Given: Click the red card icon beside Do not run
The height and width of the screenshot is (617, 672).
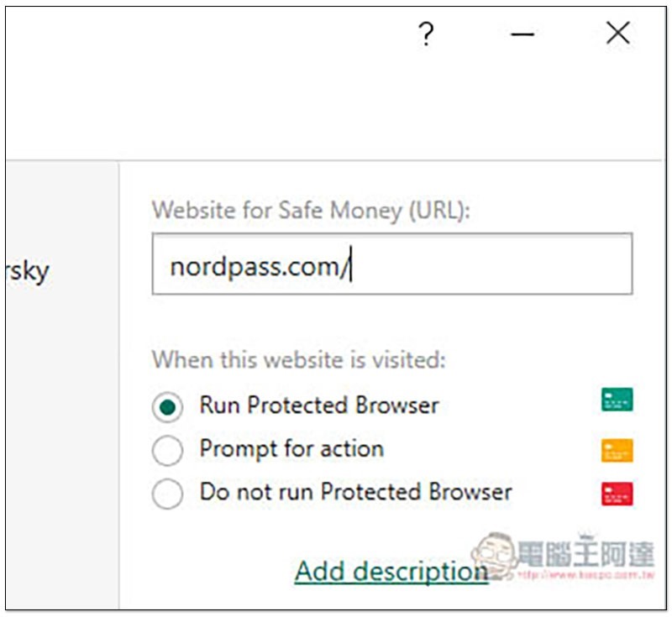Looking at the screenshot, I should 617,494.
